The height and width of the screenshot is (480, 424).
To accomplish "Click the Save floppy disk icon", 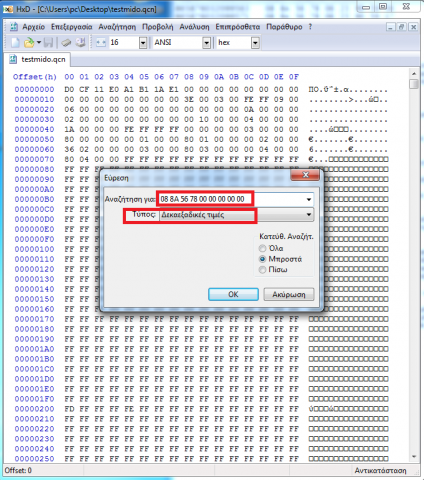I will 49,43.
